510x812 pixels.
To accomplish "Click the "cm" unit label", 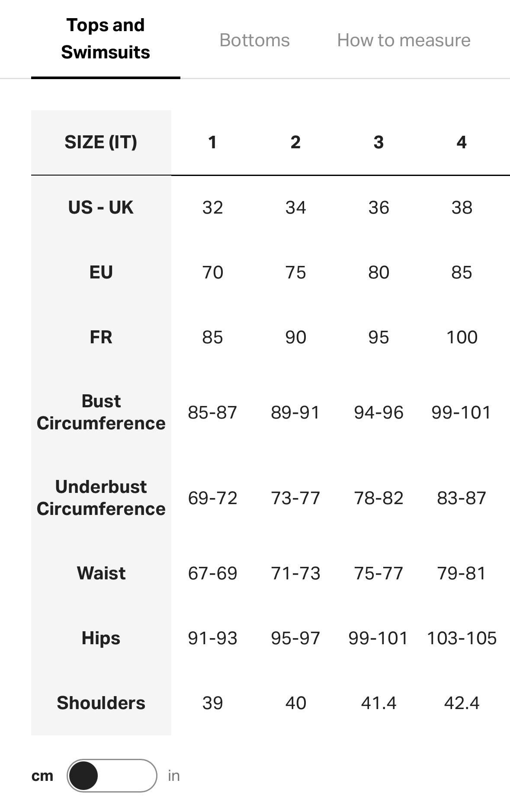I will pyautogui.click(x=42, y=776).
